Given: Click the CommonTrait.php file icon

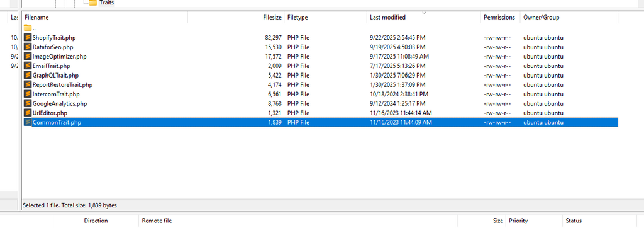Looking at the screenshot, I should [28, 122].
